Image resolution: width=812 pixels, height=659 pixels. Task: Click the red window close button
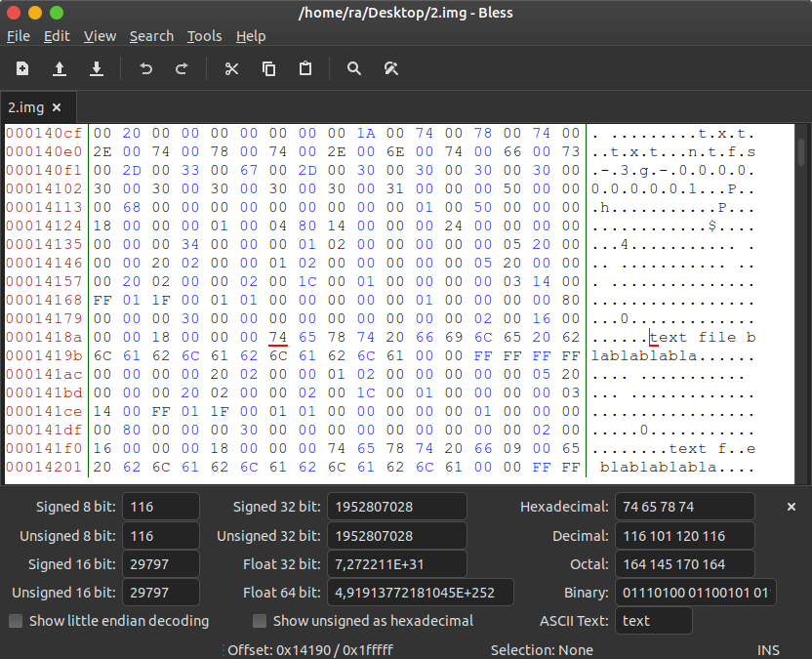(x=14, y=13)
